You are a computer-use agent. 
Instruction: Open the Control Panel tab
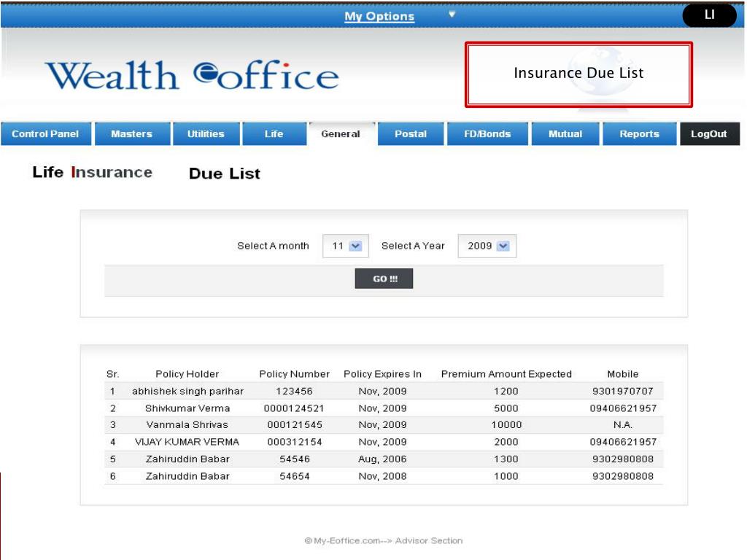pos(45,134)
